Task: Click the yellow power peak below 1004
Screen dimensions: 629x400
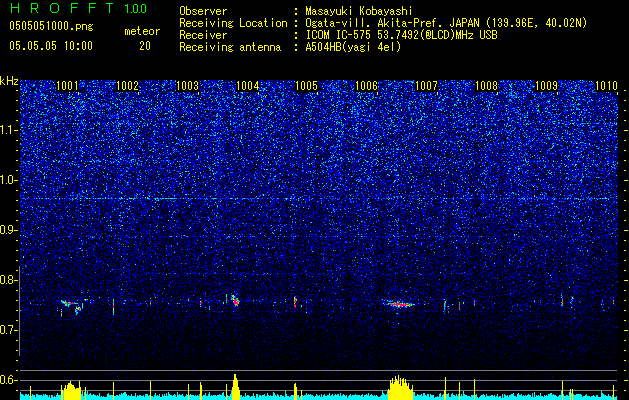Action: click(235, 387)
